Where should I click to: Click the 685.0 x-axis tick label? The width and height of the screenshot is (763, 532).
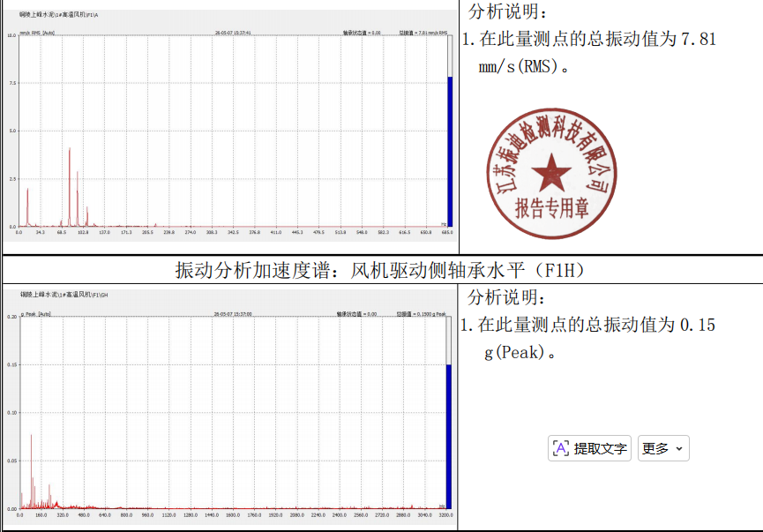coord(447,232)
